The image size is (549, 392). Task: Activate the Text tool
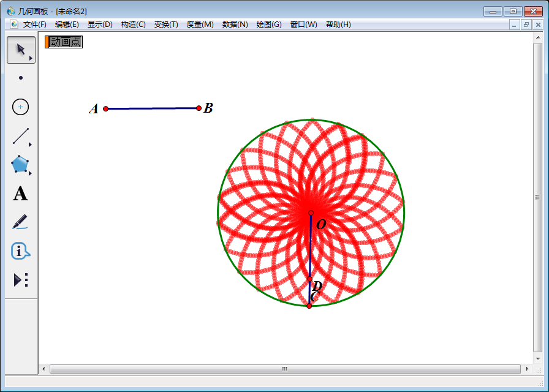click(21, 194)
